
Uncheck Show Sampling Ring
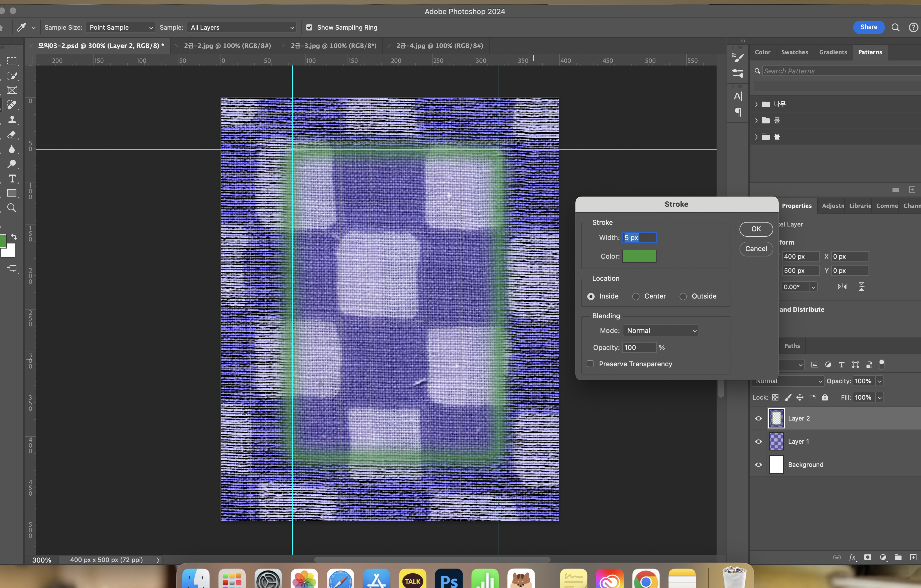(x=309, y=28)
